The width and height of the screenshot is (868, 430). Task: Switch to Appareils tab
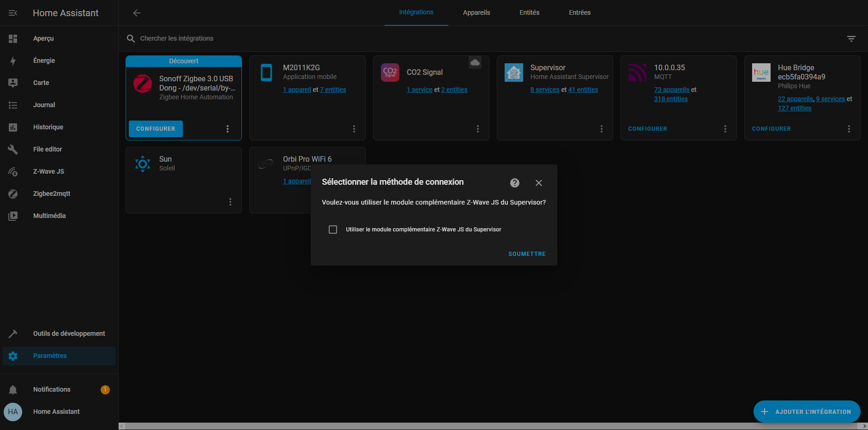click(476, 12)
